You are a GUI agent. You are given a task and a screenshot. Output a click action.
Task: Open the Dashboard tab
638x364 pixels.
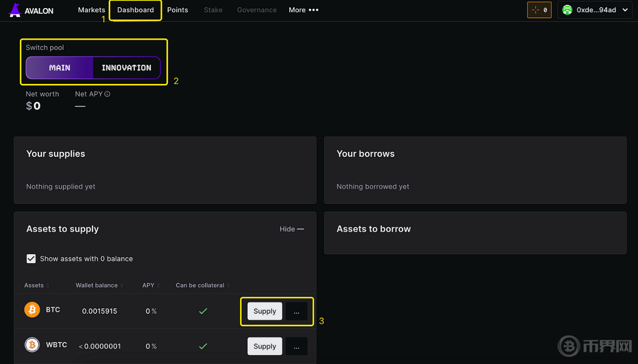(x=135, y=10)
